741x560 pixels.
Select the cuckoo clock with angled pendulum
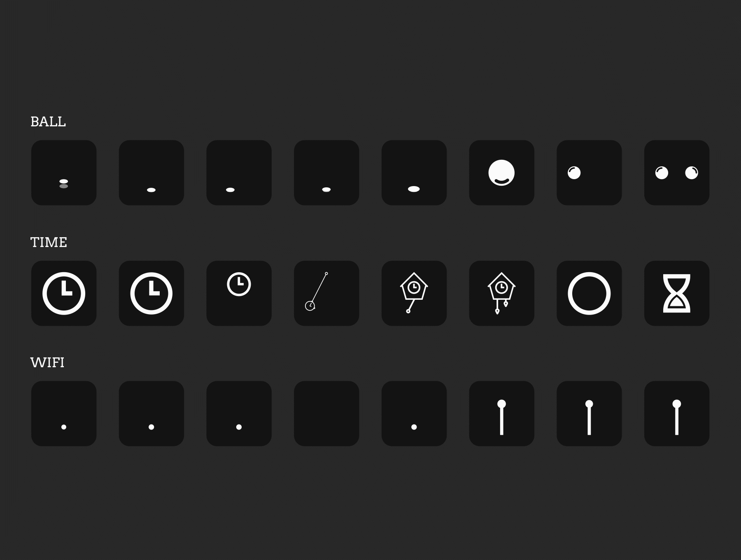click(414, 293)
